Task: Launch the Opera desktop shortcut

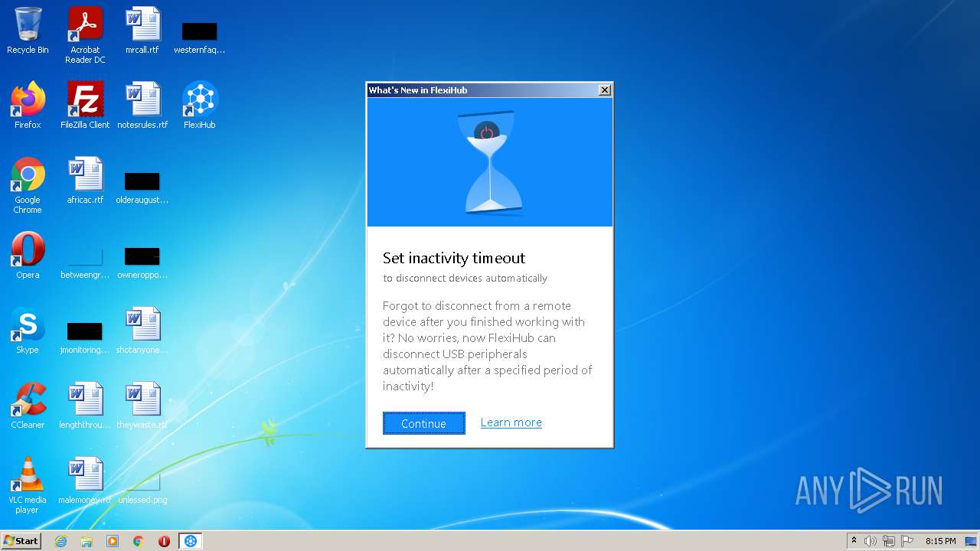Action: (x=28, y=256)
